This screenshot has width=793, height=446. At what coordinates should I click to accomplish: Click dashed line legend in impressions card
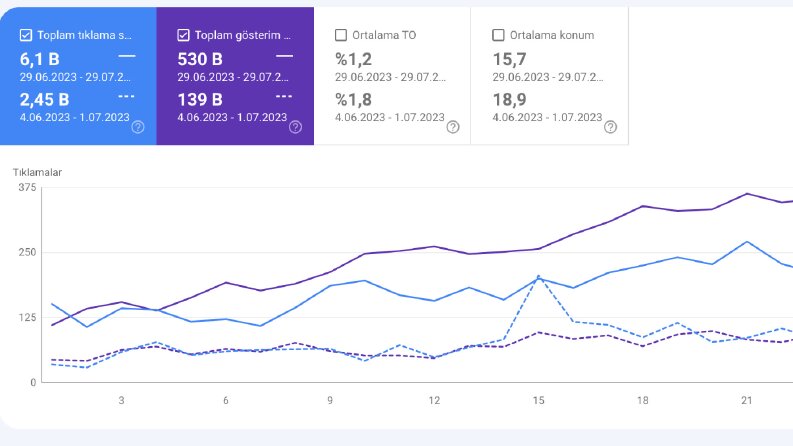pyautogui.click(x=284, y=96)
